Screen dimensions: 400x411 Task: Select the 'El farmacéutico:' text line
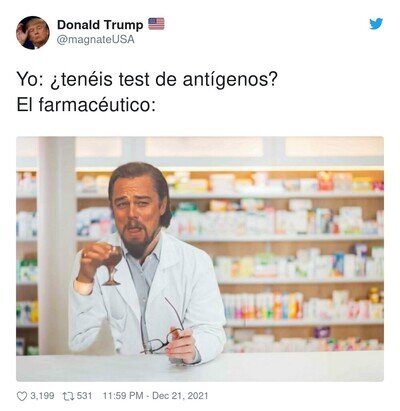(x=86, y=105)
